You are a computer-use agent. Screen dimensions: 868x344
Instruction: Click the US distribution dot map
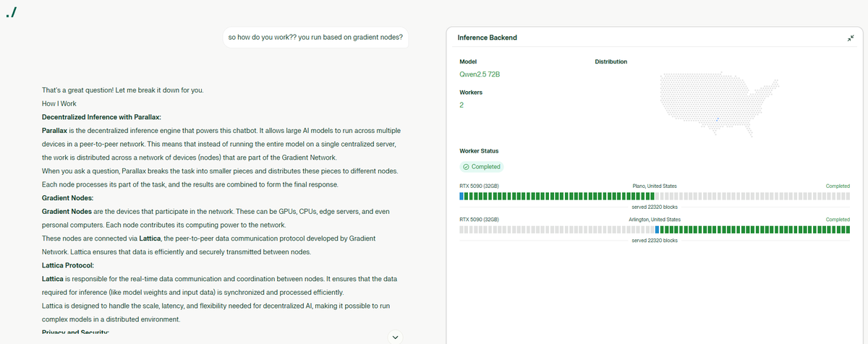coord(718,105)
